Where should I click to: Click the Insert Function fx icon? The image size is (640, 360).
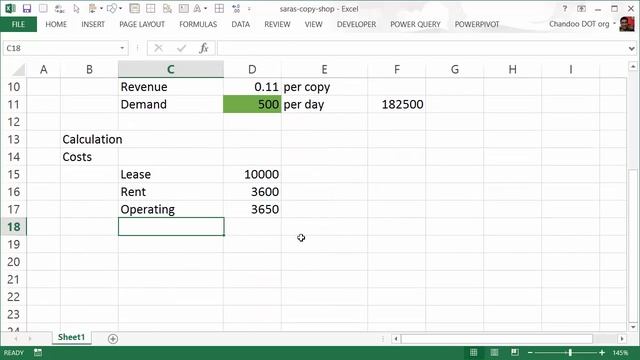coord(204,48)
